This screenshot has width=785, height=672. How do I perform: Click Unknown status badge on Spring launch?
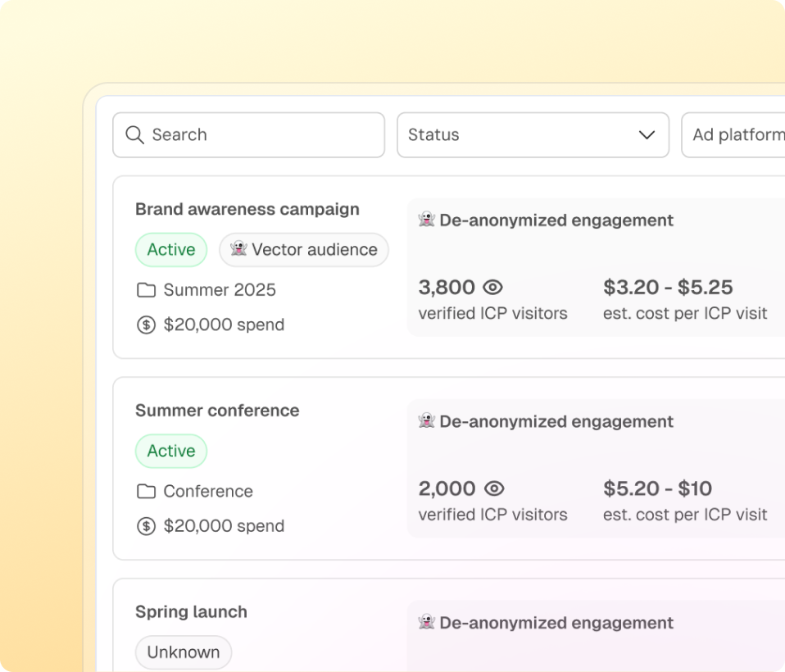(x=184, y=652)
